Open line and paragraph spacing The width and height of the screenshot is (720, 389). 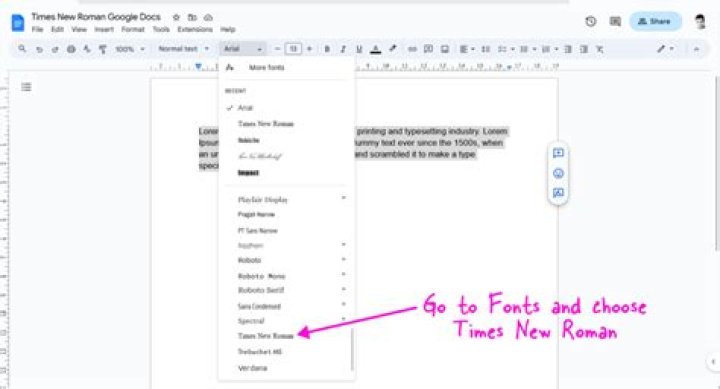(485, 49)
